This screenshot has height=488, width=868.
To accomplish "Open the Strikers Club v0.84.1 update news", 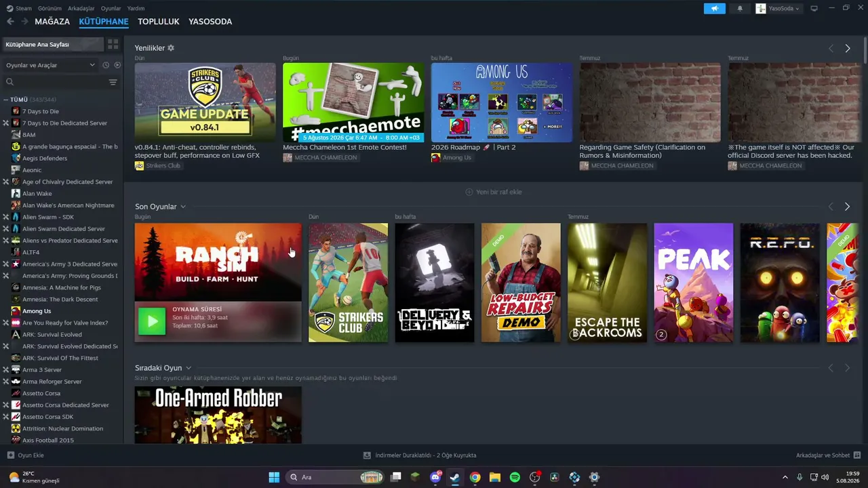I will click(x=205, y=102).
